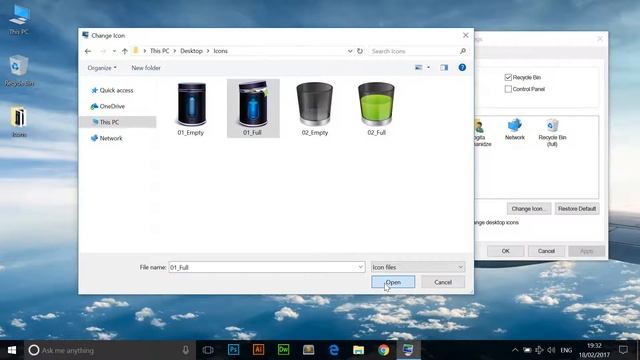Go up one folder level arrow

(x=124, y=51)
